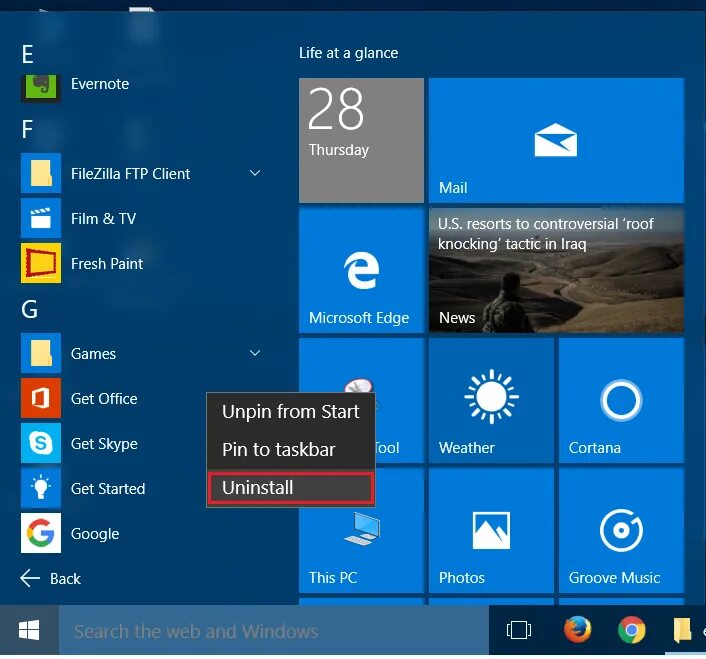The image size is (706, 659).
Task: Open the Weather tile
Action: tap(491, 401)
